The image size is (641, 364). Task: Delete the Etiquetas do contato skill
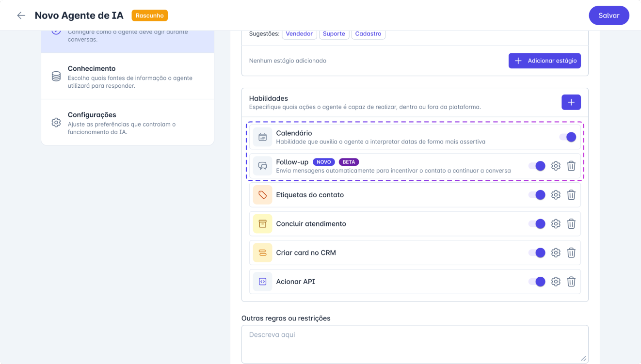571,195
